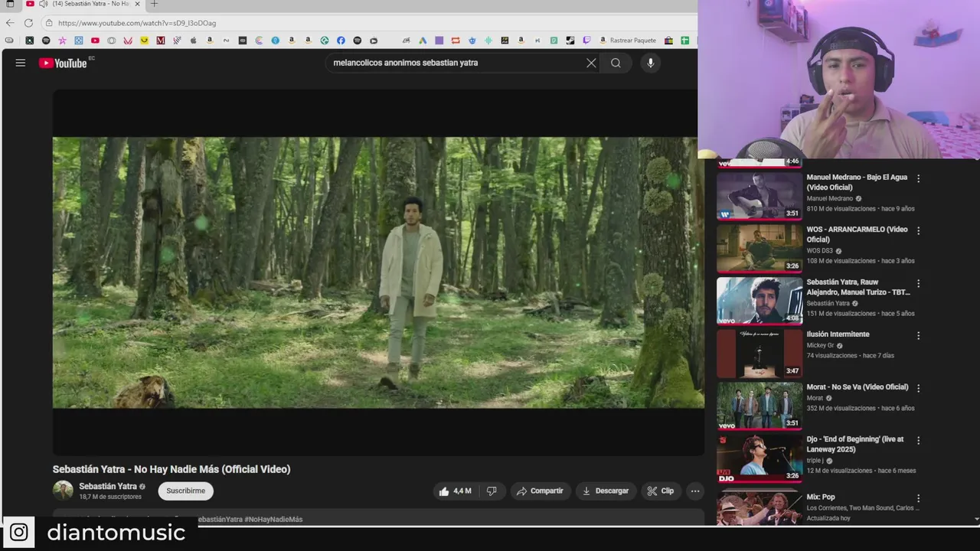Viewport: 980px width, 551px height.
Task: Open Mickey Gr channel name
Action: [820, 346]
